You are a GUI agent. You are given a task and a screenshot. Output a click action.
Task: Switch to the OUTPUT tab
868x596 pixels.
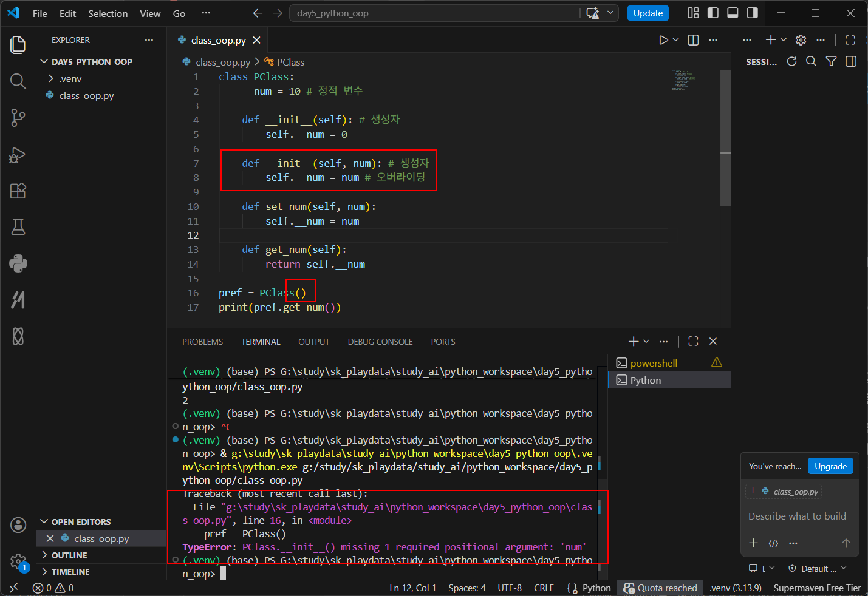click(313, 342)
